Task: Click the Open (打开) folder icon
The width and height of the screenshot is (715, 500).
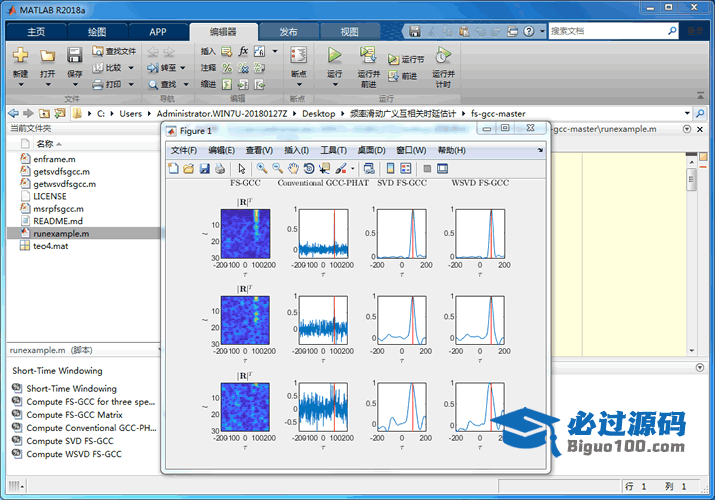Action: pos(47,56)
